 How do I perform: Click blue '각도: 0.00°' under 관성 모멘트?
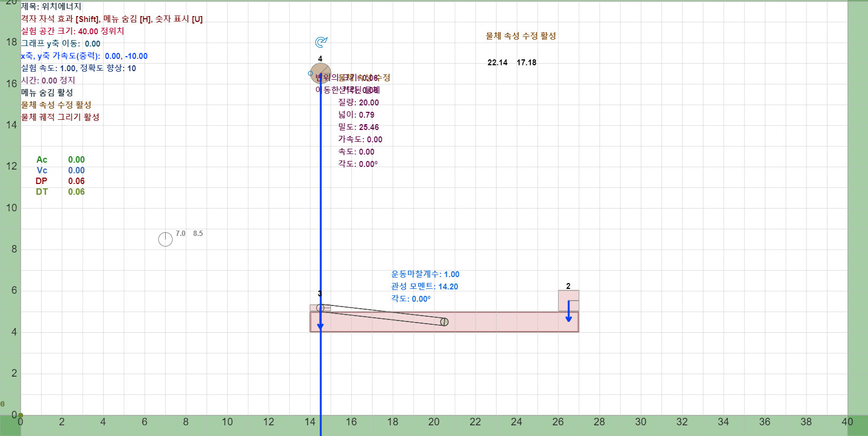(x=411, y=299)
